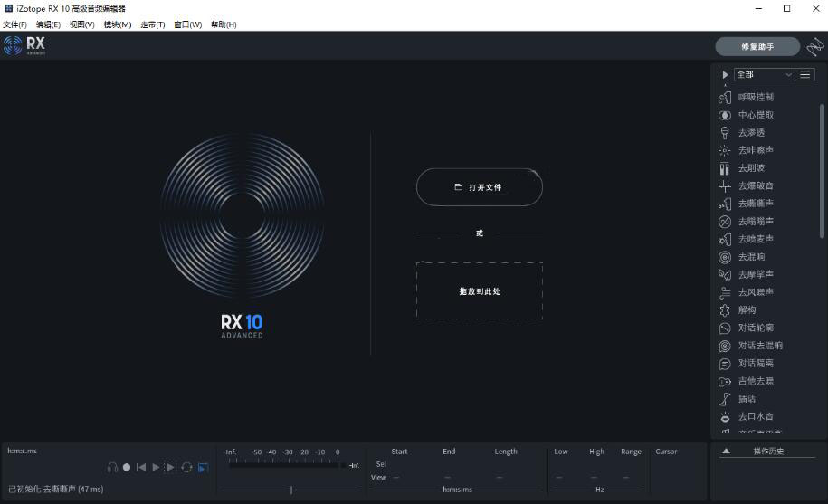The width and height of the screenshot is (828, 504).
Task: Collapse the 操作历史 panel arrow
Action: tap(725, 451)
